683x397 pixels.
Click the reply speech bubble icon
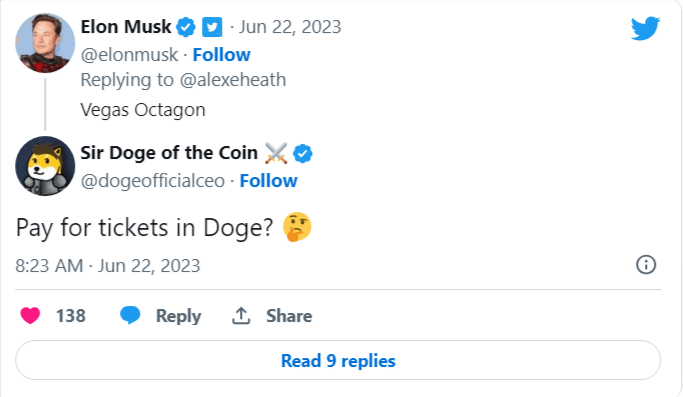point(130,315)
